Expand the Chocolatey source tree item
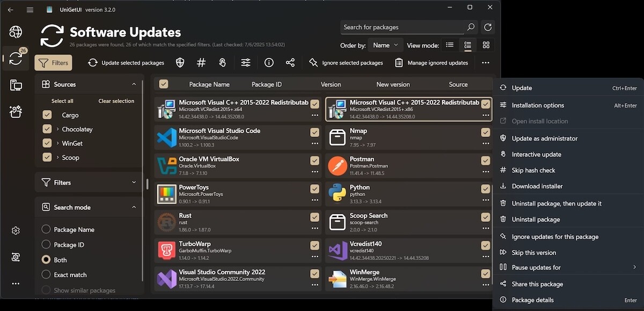This screenshot has width=644, height=311. [57, 129]
